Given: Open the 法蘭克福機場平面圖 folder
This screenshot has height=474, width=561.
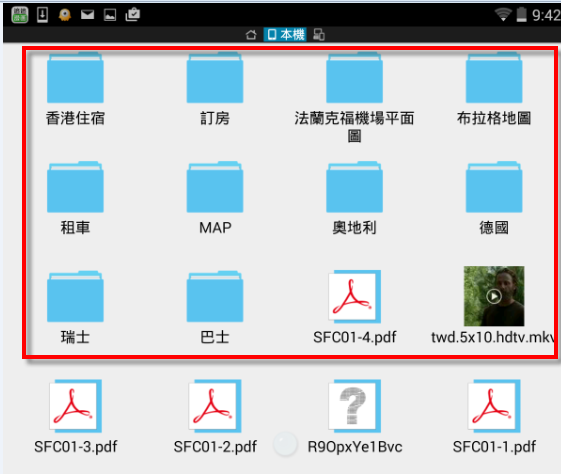Looking at the screenshot, I should click(x=354, y=77).
